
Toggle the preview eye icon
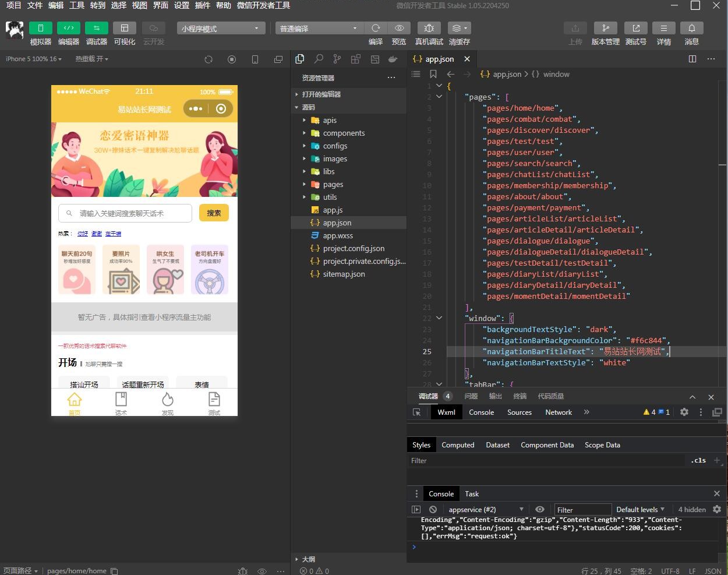pyautogui.click(x=399, y=28)
